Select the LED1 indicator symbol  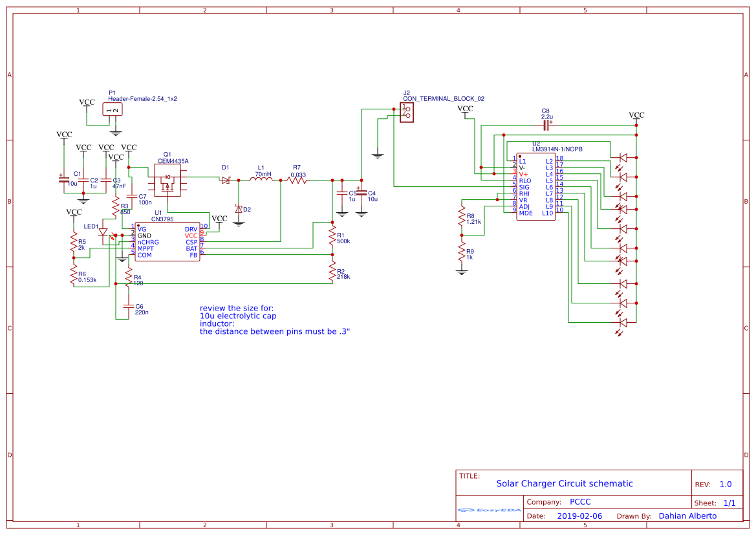coord(103,232)
